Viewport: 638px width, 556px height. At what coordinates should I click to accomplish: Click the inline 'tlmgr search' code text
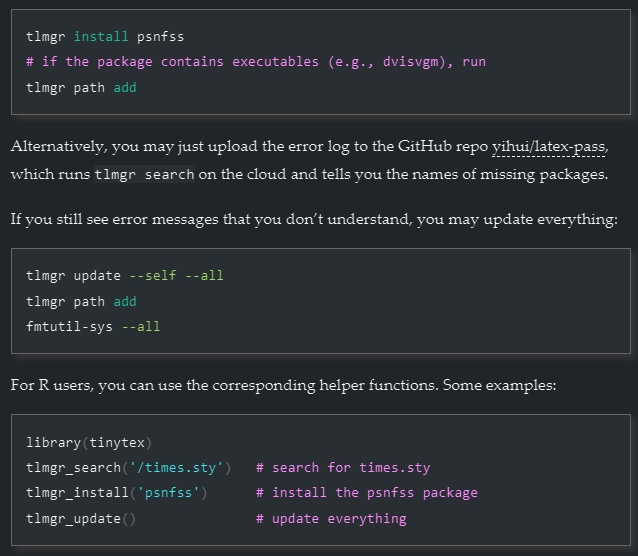pyautogui.click(x=144, y=175)
